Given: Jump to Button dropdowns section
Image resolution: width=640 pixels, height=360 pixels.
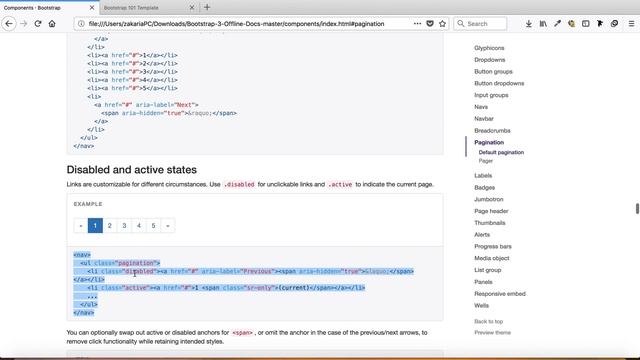Looking at the screenshot, I should 499,83.
